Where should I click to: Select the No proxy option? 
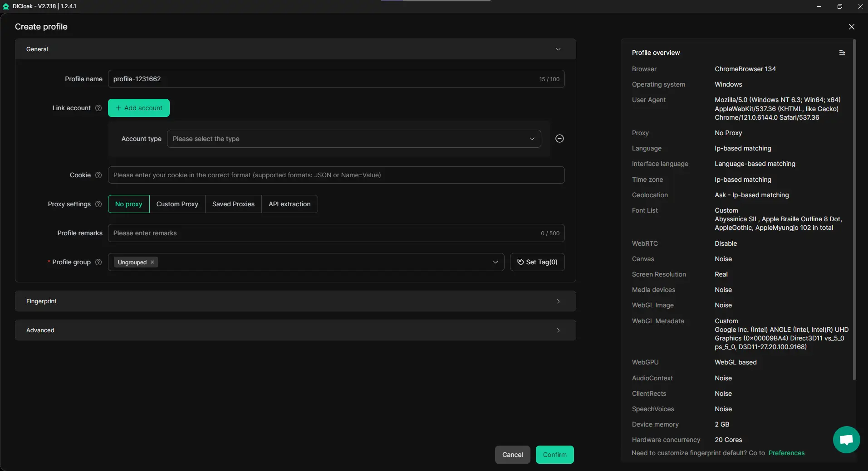click(x=128, y=204)
